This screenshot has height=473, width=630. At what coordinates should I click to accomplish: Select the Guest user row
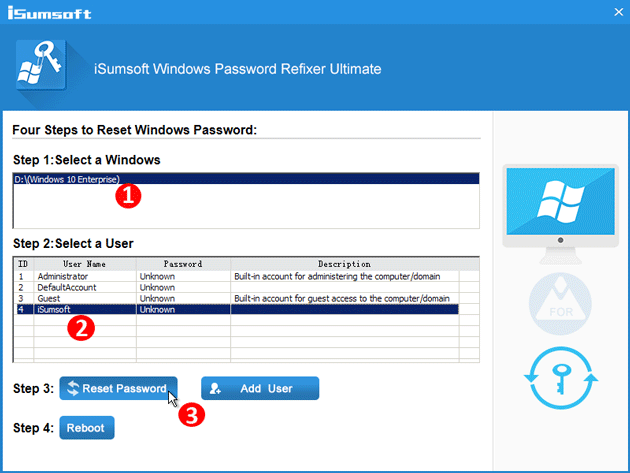tap(237, 299)
